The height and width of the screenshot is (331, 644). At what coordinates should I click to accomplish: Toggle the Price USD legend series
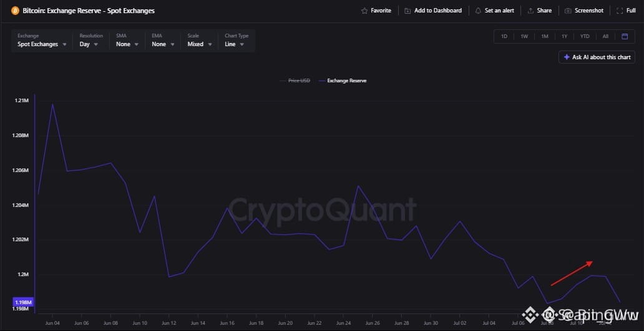(x=295, y=81)
